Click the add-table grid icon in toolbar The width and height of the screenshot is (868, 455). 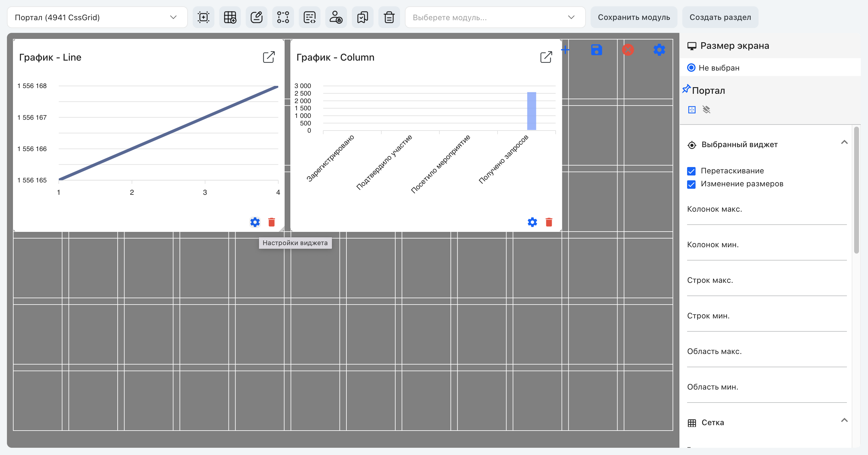[x=230, y=17]
